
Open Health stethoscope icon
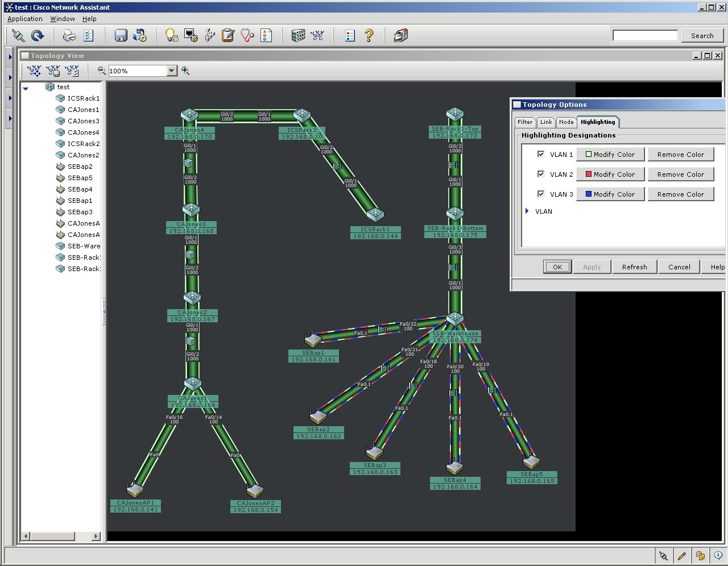(x=247, y=36)
